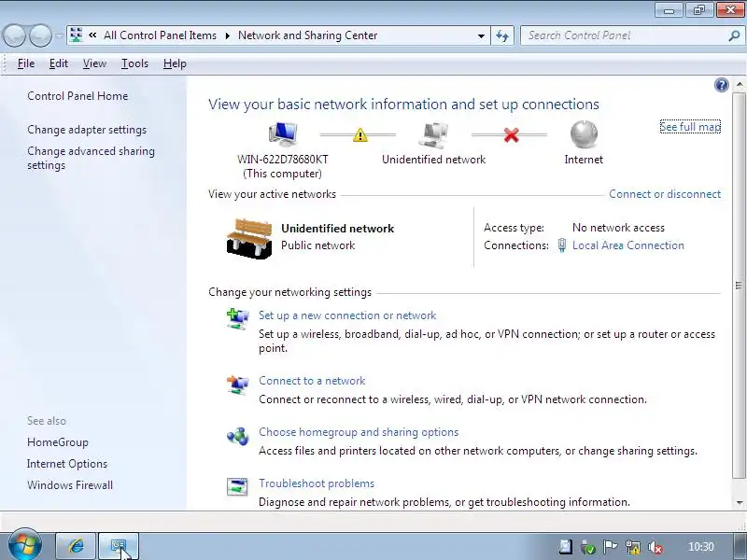Click the Set up new connection icon
The image size is (747, 560).
click(x=237, y=319)
